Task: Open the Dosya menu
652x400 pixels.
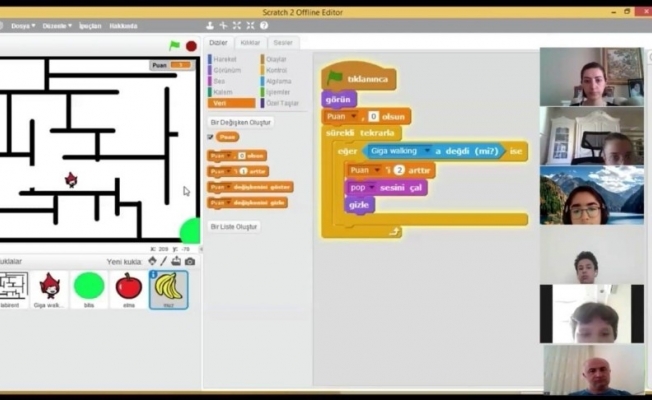Action: click(22, 26)
